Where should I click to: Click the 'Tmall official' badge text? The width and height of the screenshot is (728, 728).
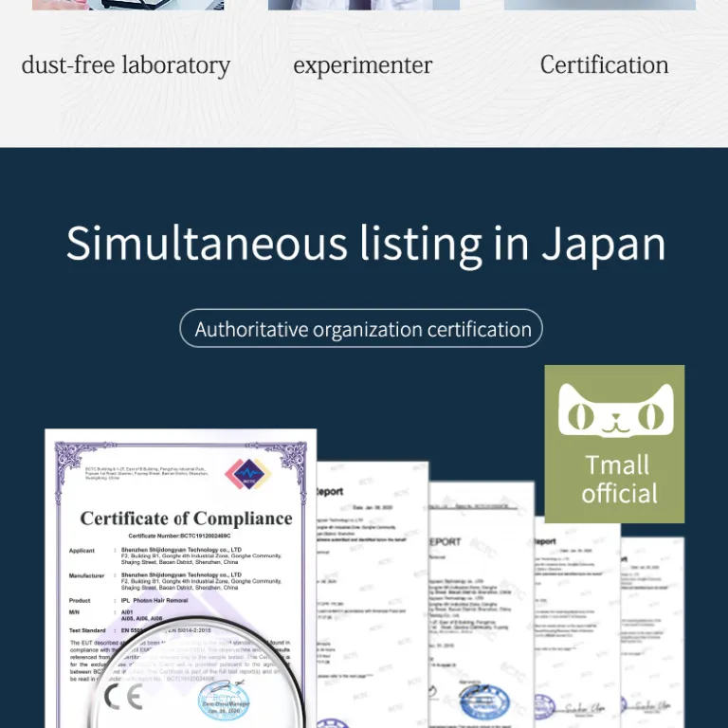618,479
